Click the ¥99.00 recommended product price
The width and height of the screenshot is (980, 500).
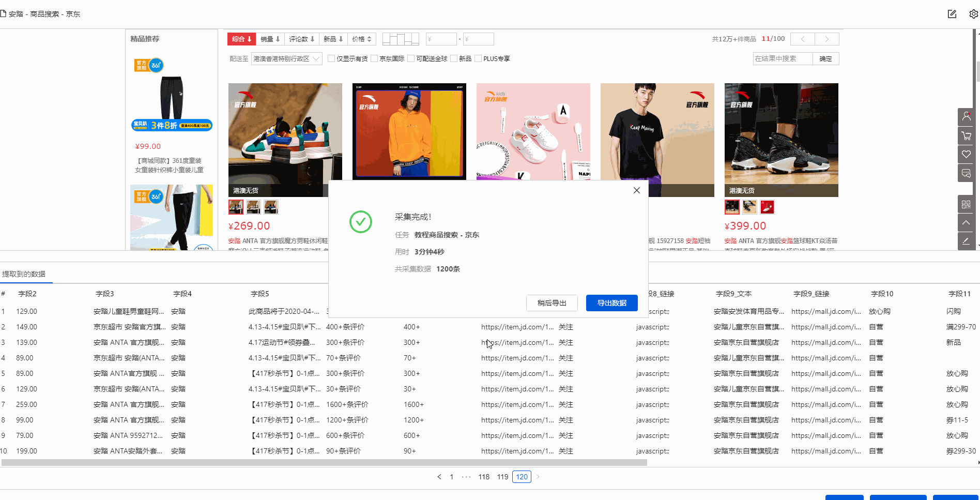pos(148,146)
